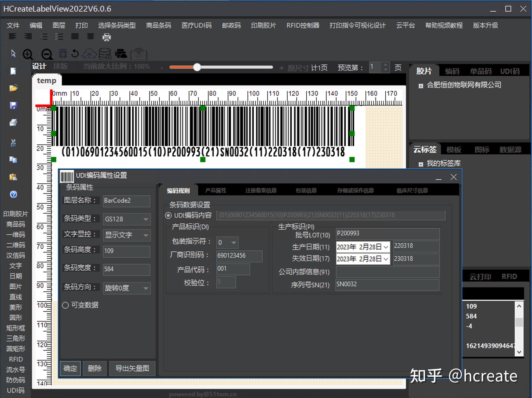This screenshot has width=532, height=398.
Task: Open the 生产日期 date picker dropdown
Action: coord(386,247)
